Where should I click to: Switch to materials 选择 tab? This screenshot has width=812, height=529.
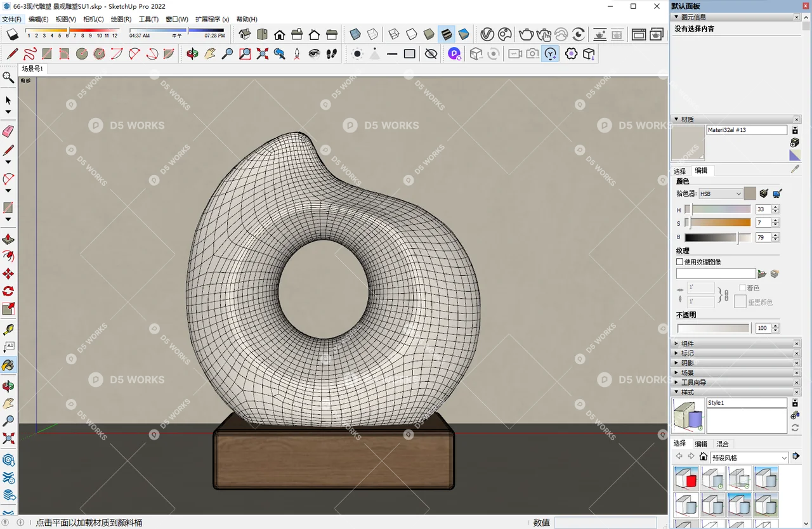679,171
